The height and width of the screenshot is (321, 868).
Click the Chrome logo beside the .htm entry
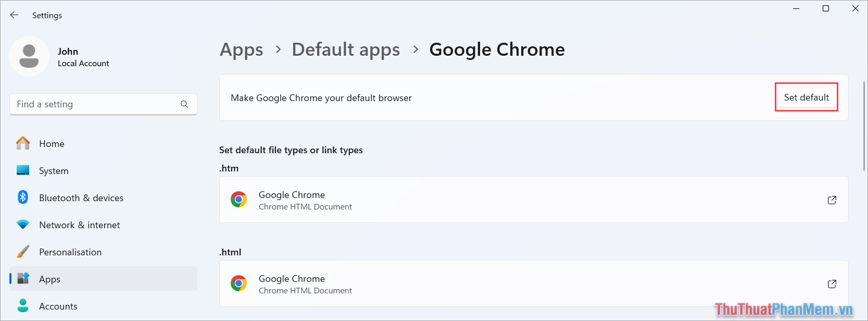pyautogui.click(x=239, y=200)
